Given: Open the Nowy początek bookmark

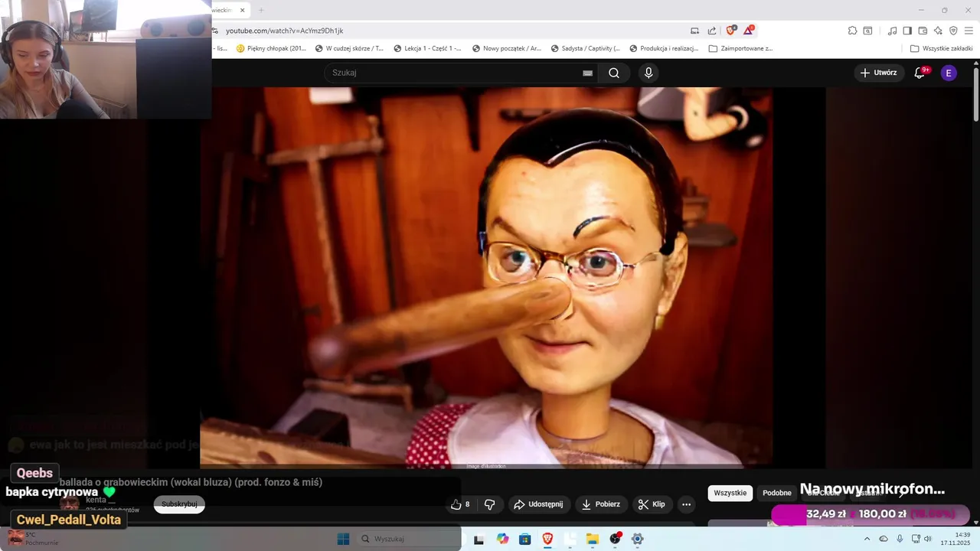Looking at the screenshot, I should [x=507, y=48].
